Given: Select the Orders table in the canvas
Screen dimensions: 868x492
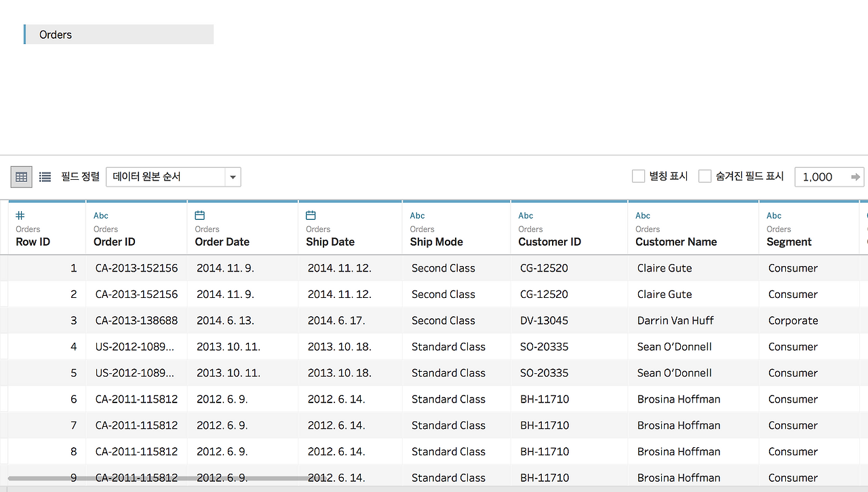Looking at the screenshot, I should coord(119,35).
